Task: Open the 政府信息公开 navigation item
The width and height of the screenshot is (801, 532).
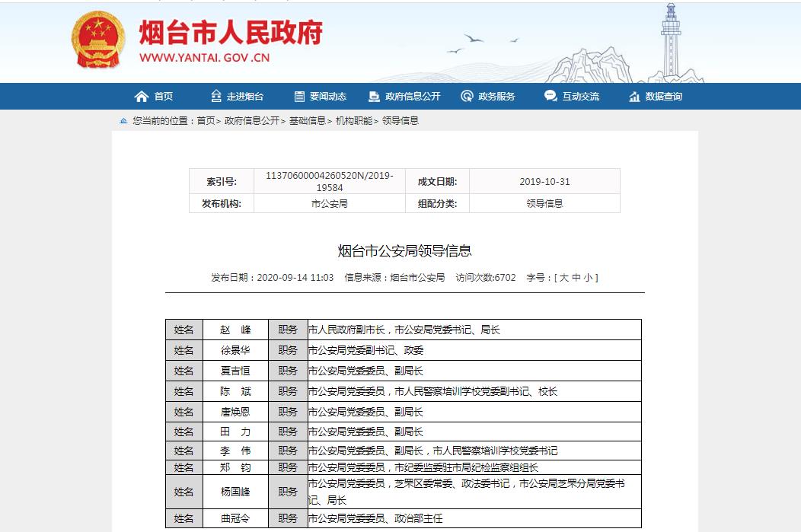Action: tap(412, 97)
